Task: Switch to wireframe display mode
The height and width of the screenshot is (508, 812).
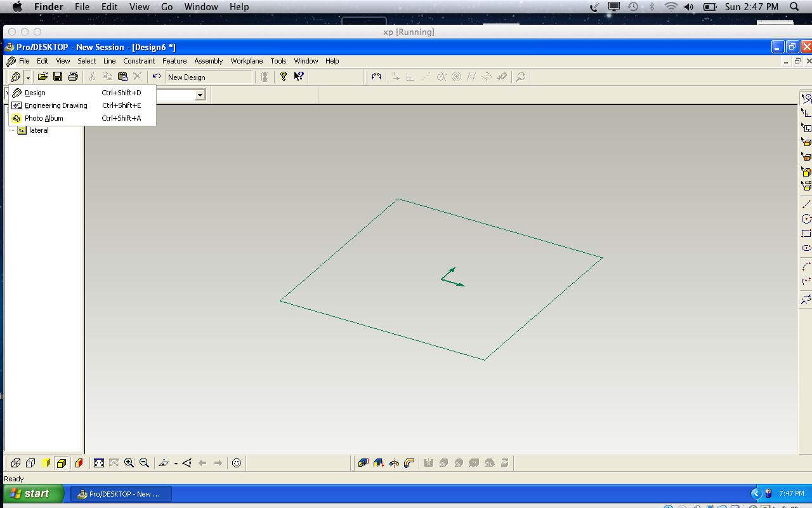Action: (x=16, y=463)
